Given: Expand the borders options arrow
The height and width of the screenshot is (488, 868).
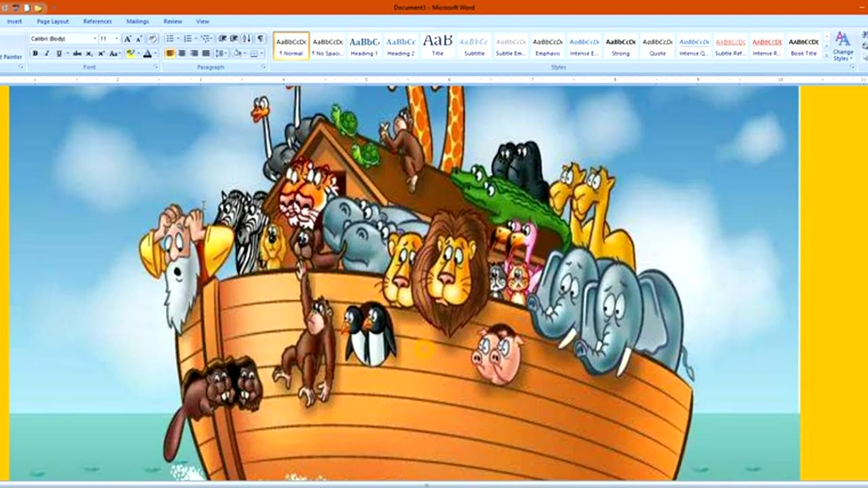Looking at the screenshot, I should tap(262, 54).
